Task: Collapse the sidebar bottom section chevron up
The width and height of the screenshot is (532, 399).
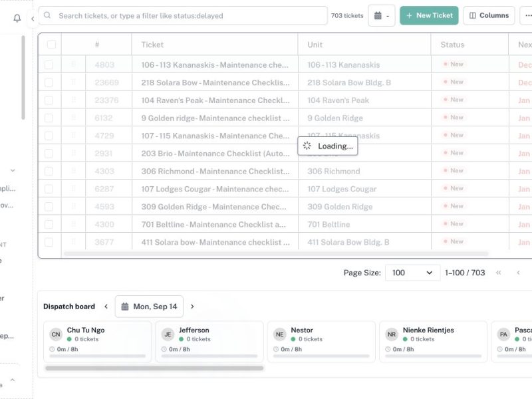Action: 13,380
